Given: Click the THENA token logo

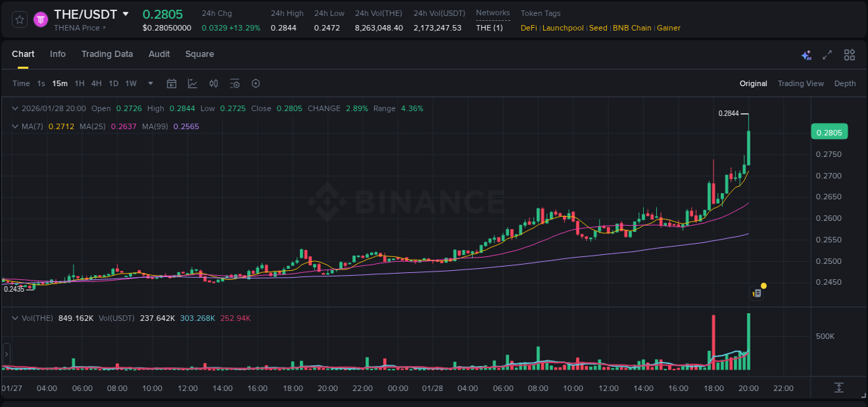Looking at the screenshot, I should coord(41,19).
